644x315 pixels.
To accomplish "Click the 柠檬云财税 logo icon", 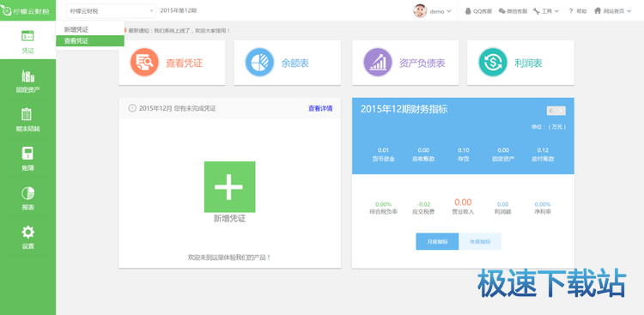I will (6, 11).
